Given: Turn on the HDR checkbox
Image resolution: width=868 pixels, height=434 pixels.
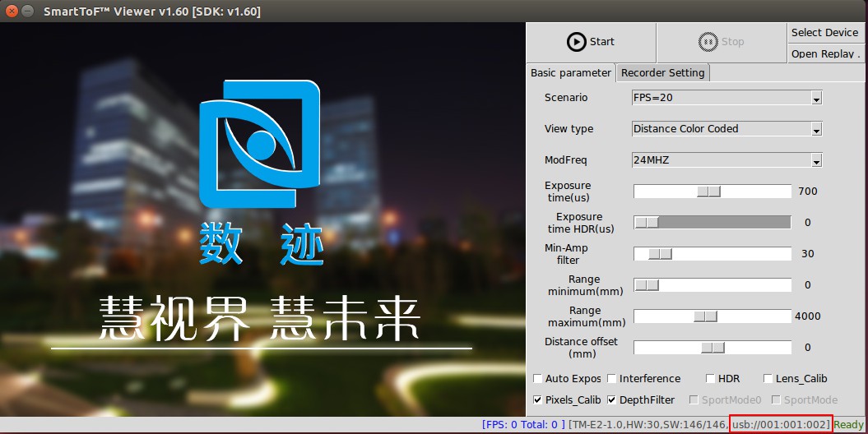Looking at the screenshot, I should tap(710, 379).
